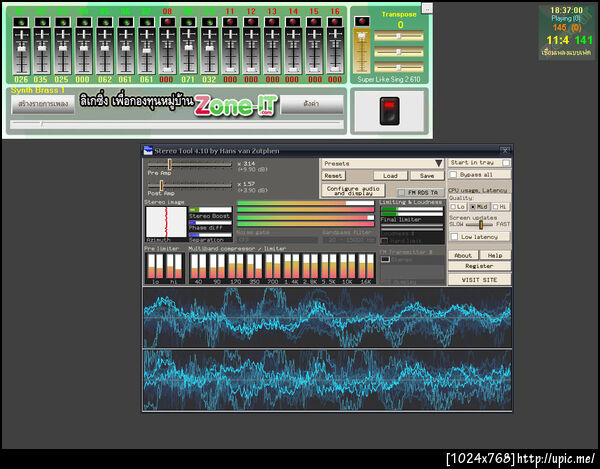This screenshot has height=469, width=600.
Task: Click the 'Synth Brass 1' instrument label
Action: pyautogui.click(x=38, y=90)
